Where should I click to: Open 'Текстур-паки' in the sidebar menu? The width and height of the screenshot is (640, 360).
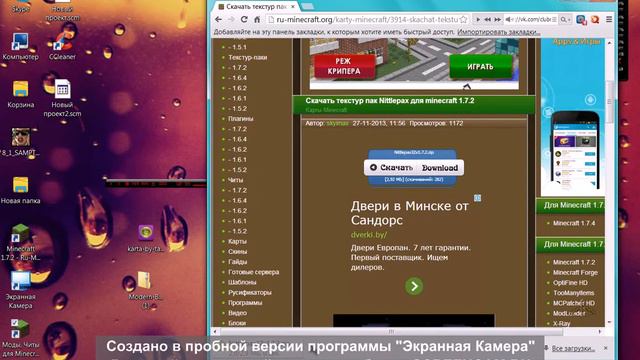(x=247, y=58)
